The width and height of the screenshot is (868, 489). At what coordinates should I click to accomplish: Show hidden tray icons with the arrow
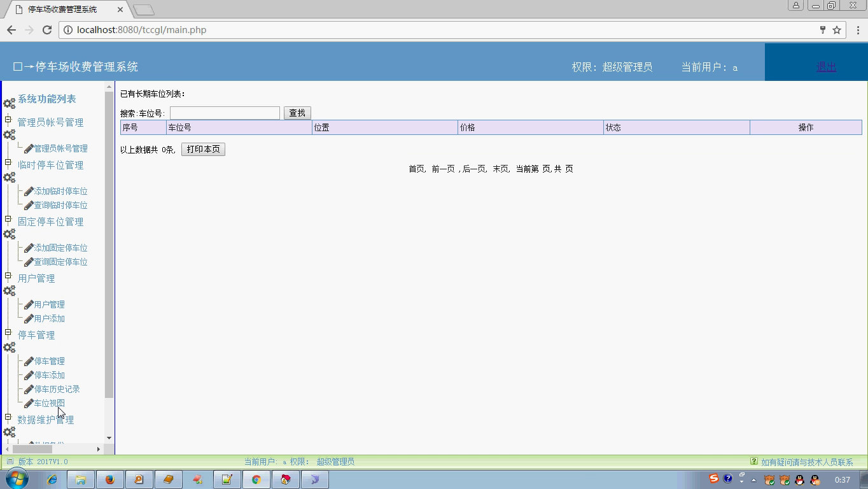click(754, 480)
